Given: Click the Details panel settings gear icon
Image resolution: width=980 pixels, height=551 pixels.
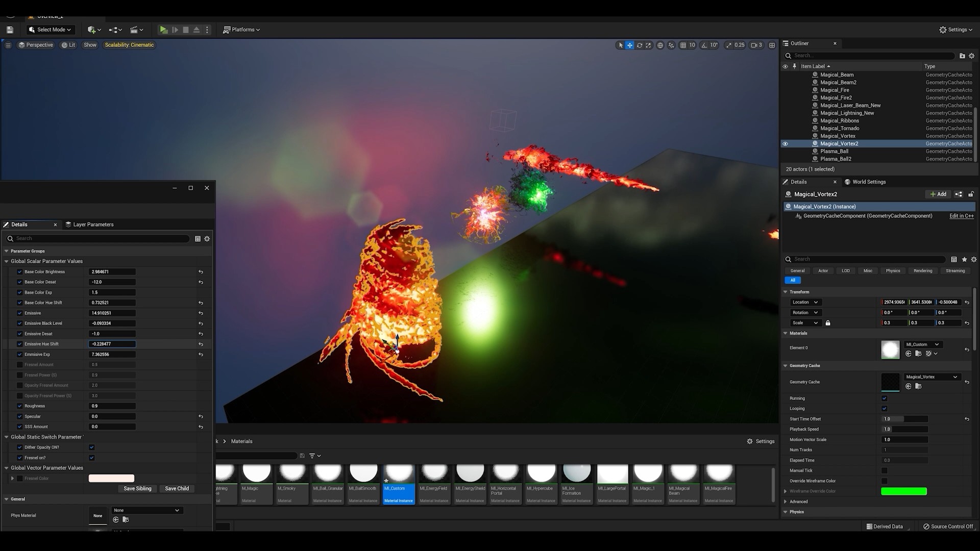Looking at the screenshot, I should point(207,238).
